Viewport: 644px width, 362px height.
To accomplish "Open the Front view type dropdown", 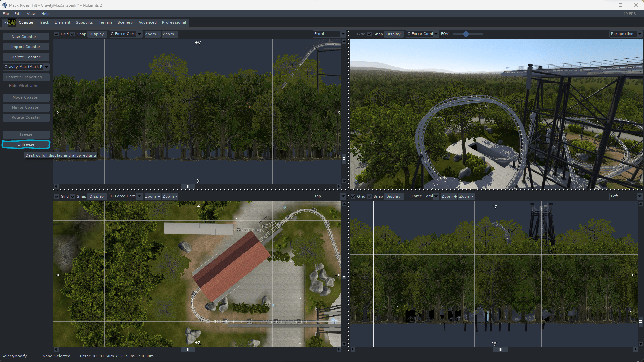I will coord(329,34).
